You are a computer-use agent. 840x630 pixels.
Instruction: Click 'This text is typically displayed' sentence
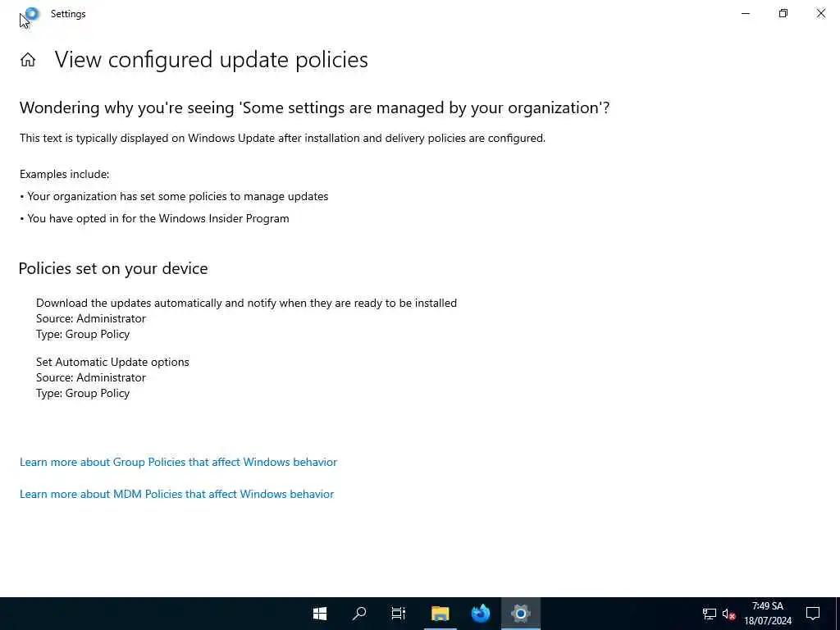[x=282, y=138]
